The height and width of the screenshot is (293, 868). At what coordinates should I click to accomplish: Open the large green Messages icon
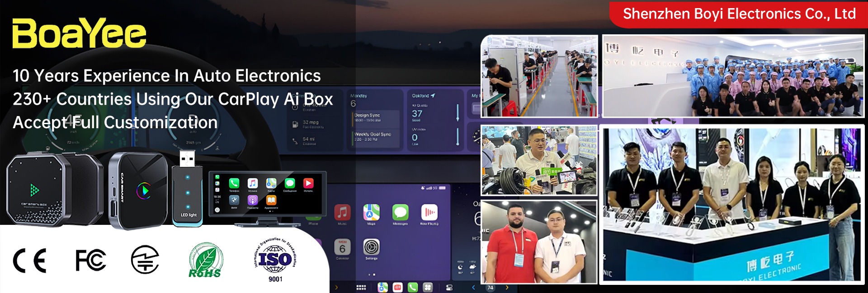pos(401,212)
